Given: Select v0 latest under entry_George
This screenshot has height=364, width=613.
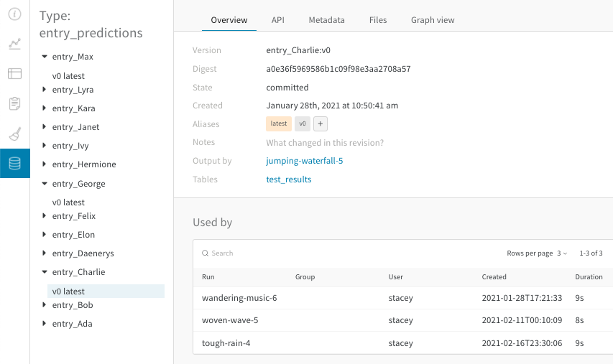Looking at the screenshot, I should [68, 202].
